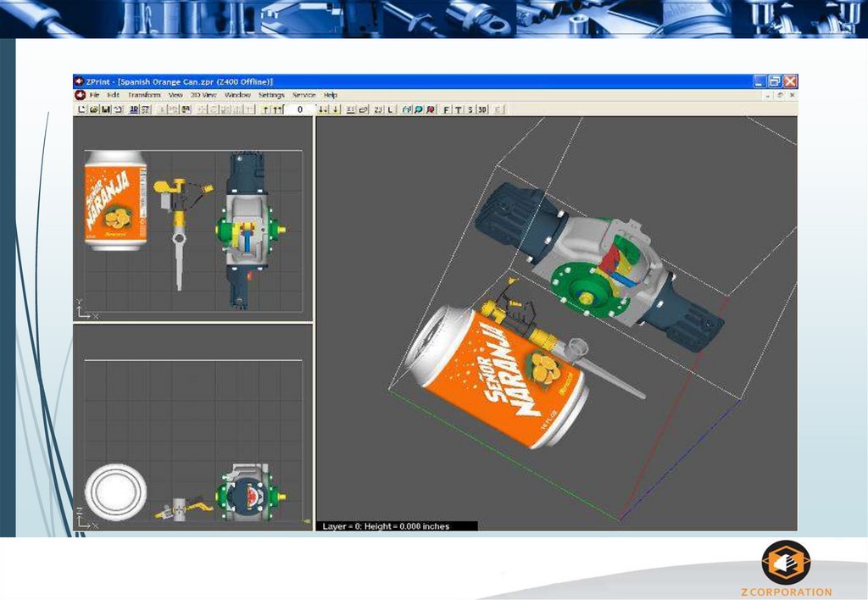Click the Save disk icon
The height and width of the screenshot is (600, 868).
pos(106,109)
